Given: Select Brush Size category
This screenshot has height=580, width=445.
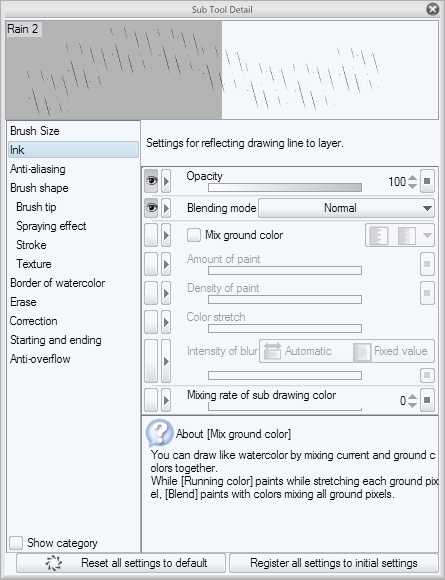Looking at the screenshot, I should pos(73,131).
